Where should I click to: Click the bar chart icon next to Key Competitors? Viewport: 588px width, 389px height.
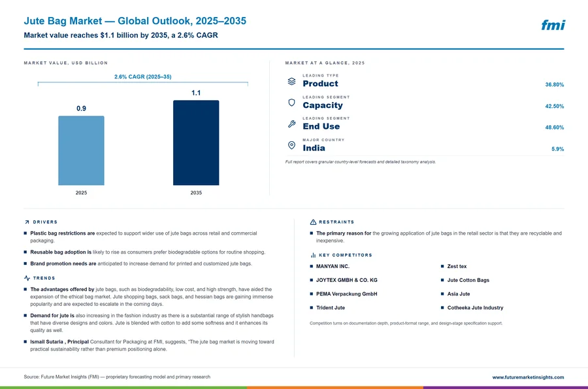pos(313,255)
